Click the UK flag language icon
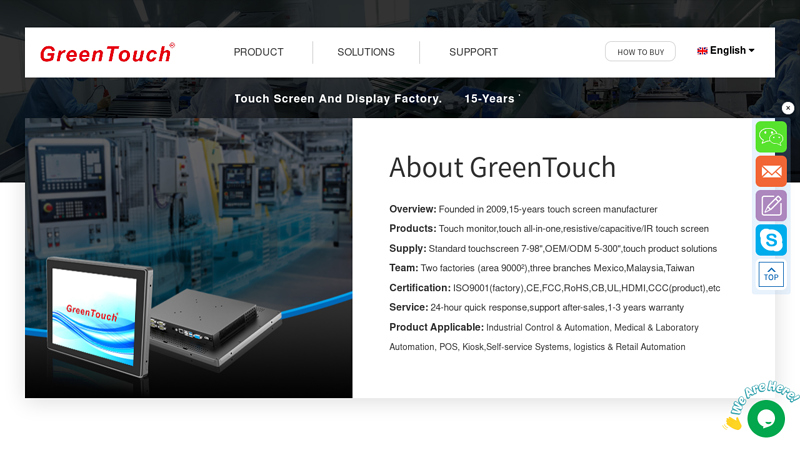 702,51
